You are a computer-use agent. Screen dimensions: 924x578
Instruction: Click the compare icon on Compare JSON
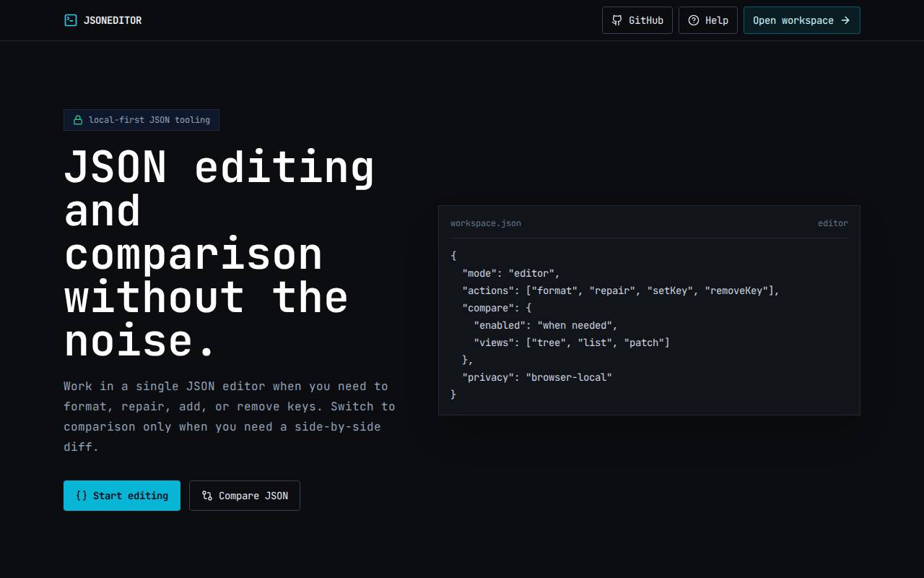click(x=207, y=496)
